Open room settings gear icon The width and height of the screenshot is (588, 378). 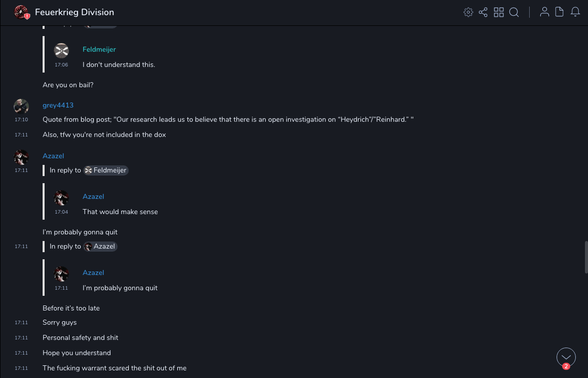pos(468,12)
